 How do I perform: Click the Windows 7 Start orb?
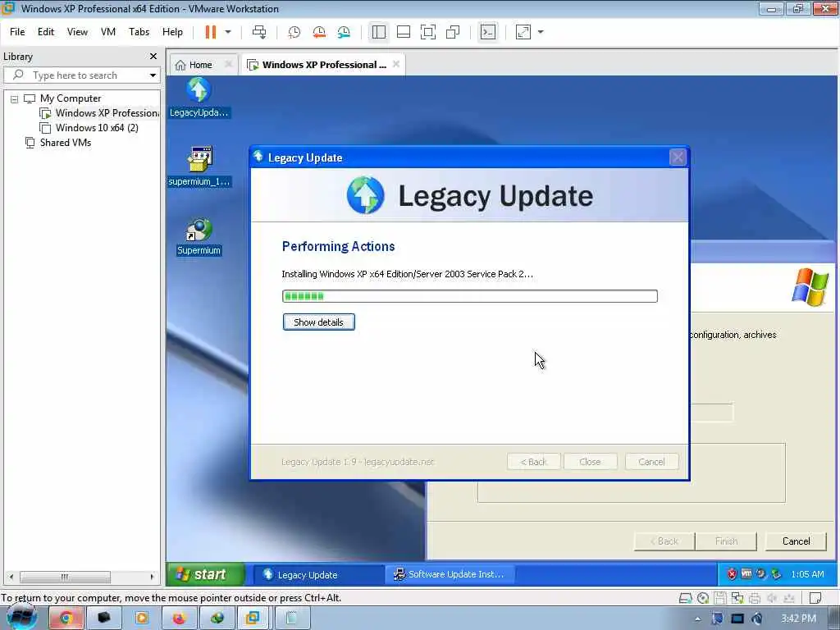coord(22,617)
